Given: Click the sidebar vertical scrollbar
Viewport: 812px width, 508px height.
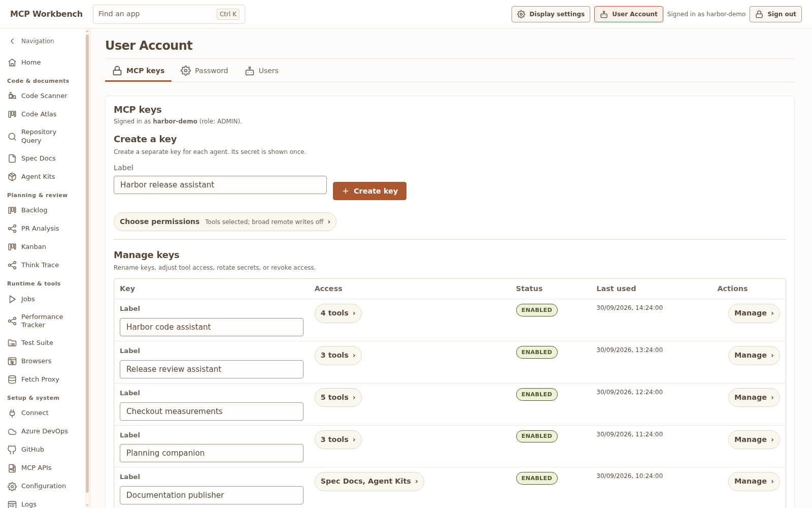Looking at the screenshot, I should [87, 264].
